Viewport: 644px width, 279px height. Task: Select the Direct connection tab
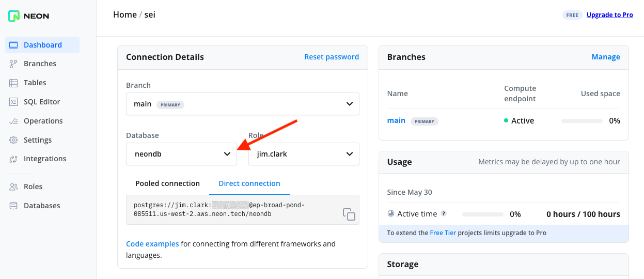(249, 183)
